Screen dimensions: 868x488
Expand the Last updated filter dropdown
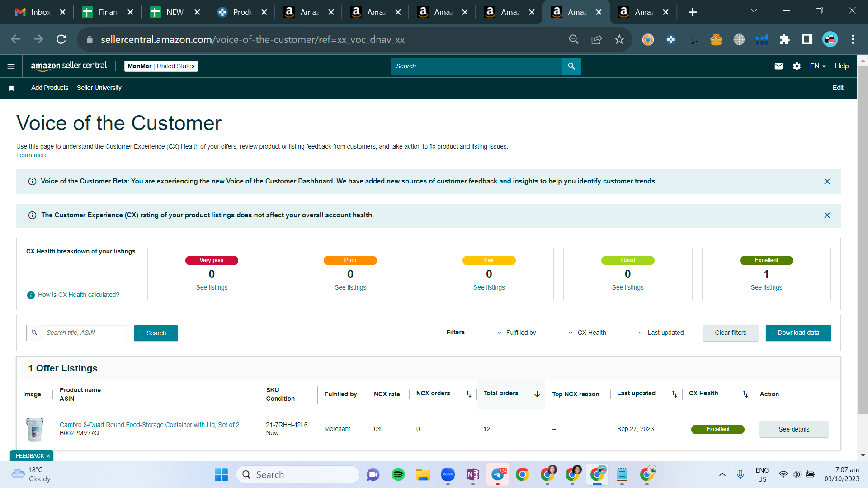coord(661,333)
